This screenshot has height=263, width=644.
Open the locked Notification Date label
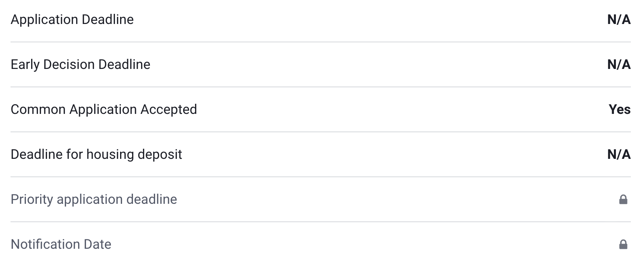point(61,244)
